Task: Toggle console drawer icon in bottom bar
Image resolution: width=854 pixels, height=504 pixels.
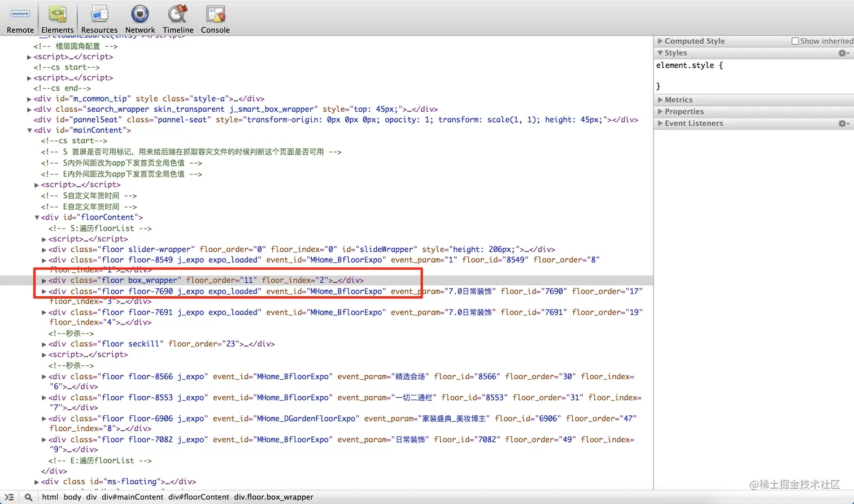Action: (10, 497)
